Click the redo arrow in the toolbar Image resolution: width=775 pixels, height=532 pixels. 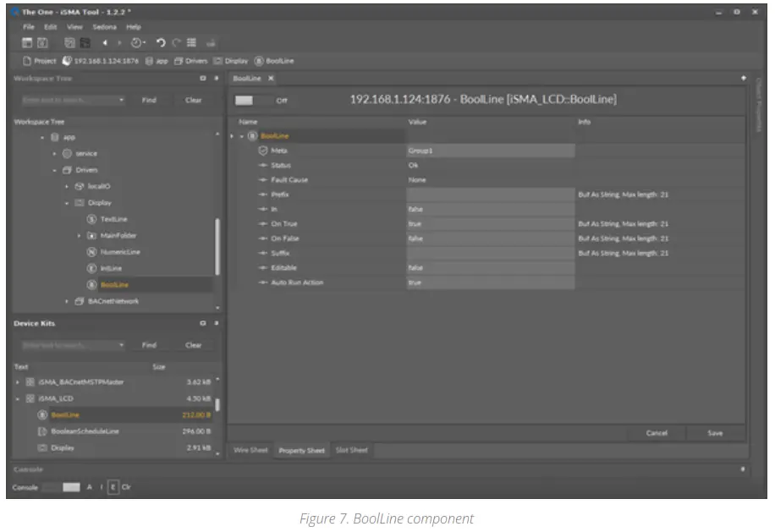point(177,43)
